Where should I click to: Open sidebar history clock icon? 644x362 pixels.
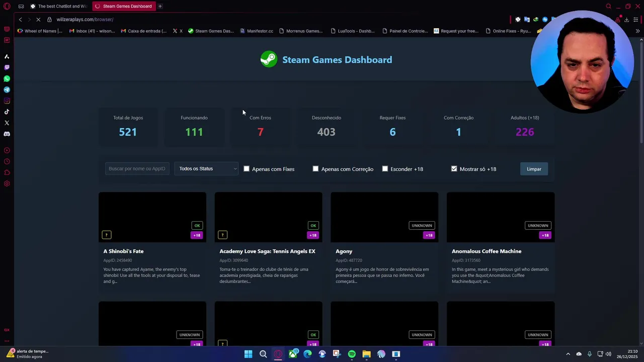click(x=7, y=161)
